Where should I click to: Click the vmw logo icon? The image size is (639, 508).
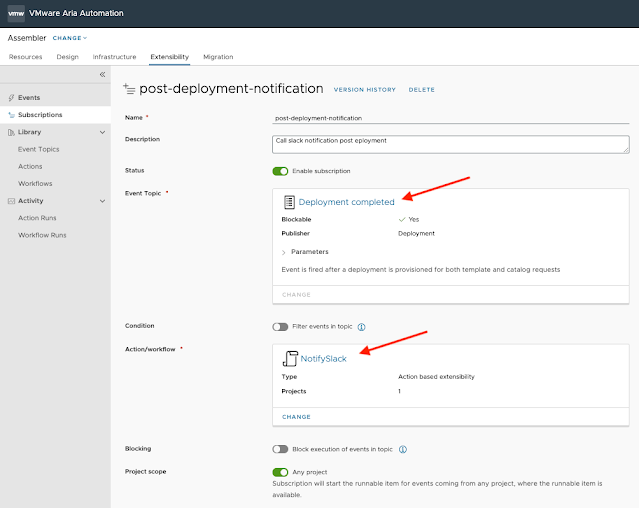(16, 13)
